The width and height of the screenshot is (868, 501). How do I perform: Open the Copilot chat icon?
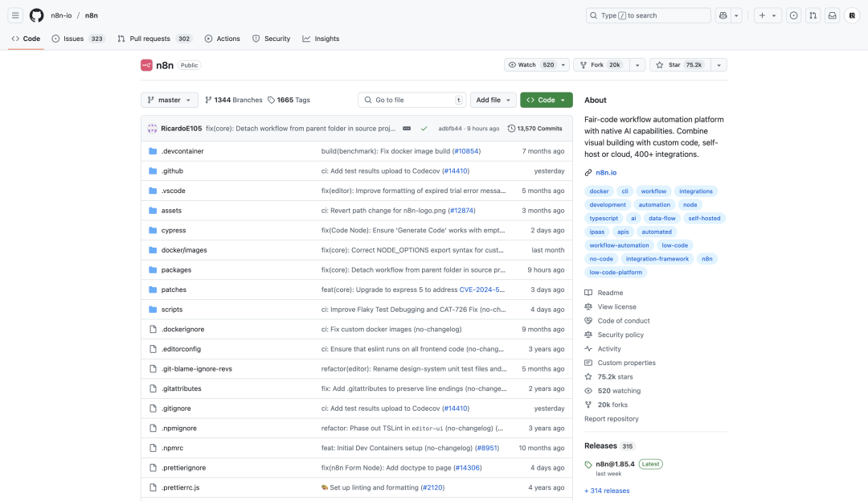723,15
